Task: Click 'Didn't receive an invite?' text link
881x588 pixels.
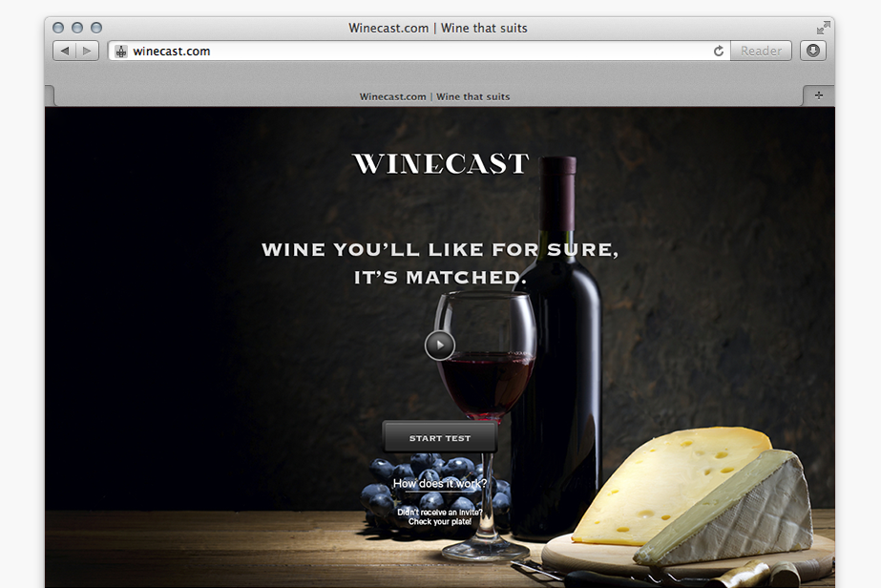Action: click(440, 512)
